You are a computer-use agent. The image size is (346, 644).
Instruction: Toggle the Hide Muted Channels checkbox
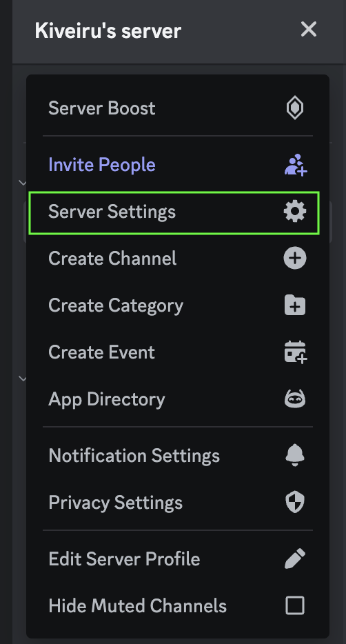click(x=295, y=605)
